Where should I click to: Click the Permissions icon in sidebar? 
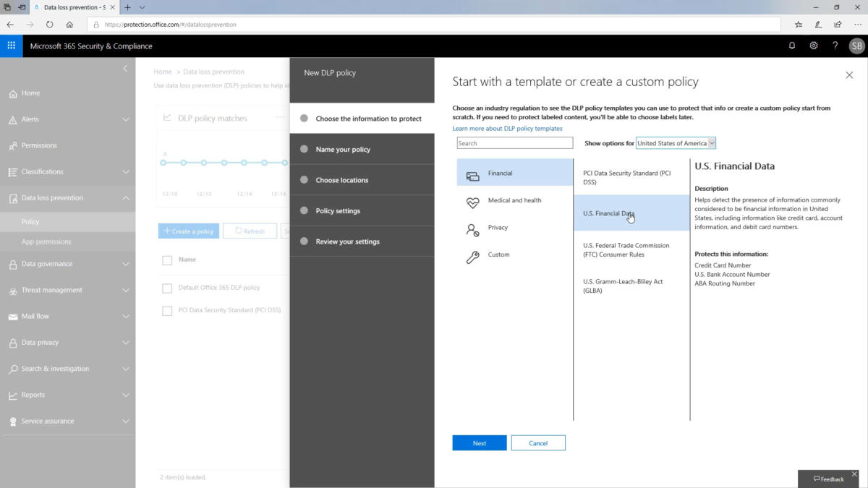[x=13, y=146]
